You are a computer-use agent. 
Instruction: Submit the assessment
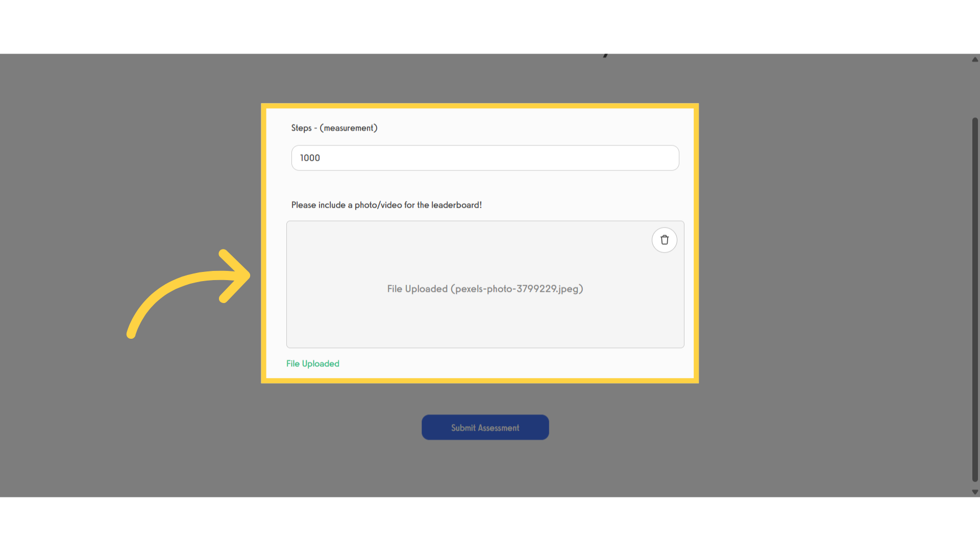(485, 428)
